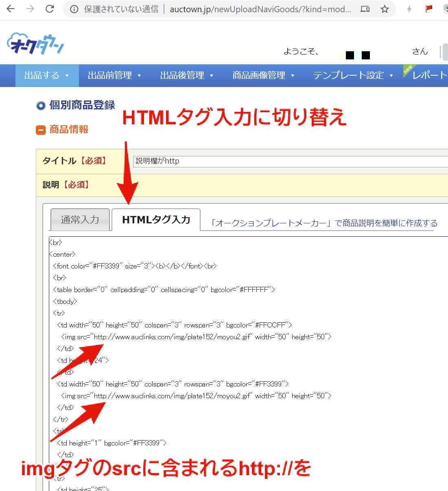This screenshot has width=448, height=491.
Task: Collapse the 商品情報 section with the minus icon
Action: (41, 130)
